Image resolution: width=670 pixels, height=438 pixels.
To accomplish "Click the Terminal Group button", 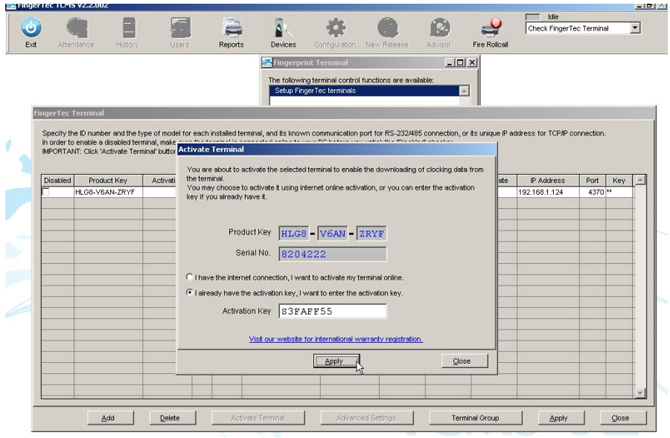I will [475, 417].
